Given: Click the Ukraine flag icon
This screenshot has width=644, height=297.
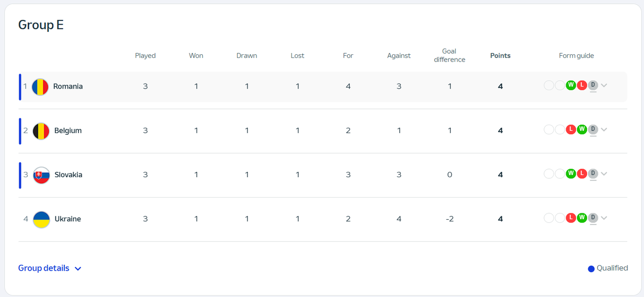Looking at the screenshot, I should (41, 219).
